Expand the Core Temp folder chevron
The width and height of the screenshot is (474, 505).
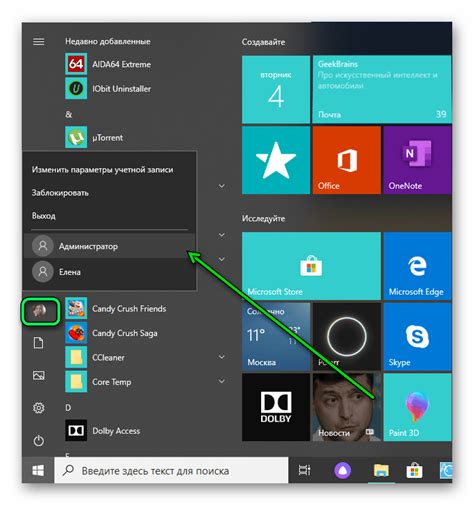221,381
